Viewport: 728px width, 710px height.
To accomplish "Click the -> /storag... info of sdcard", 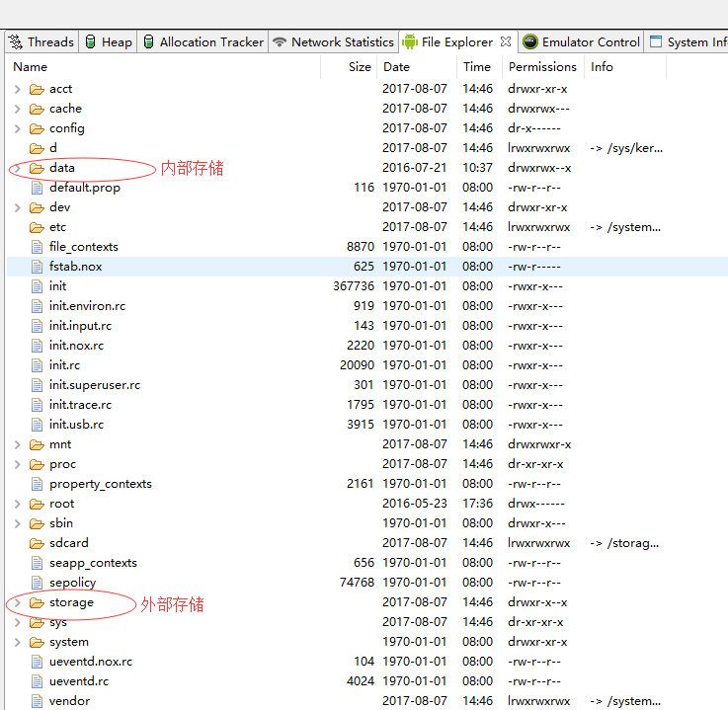I will tap(624, 543).
